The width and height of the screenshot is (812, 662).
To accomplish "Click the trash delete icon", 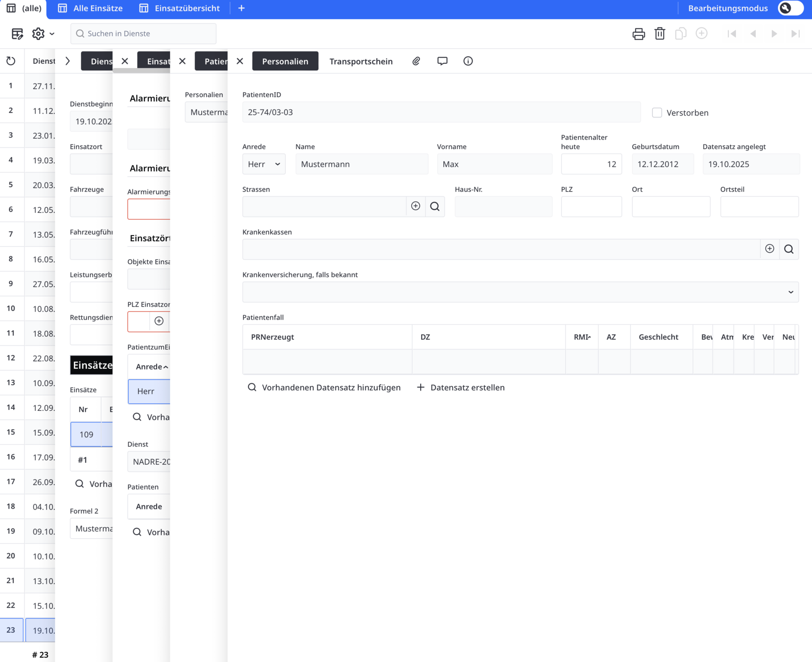I will click(660, 34).
